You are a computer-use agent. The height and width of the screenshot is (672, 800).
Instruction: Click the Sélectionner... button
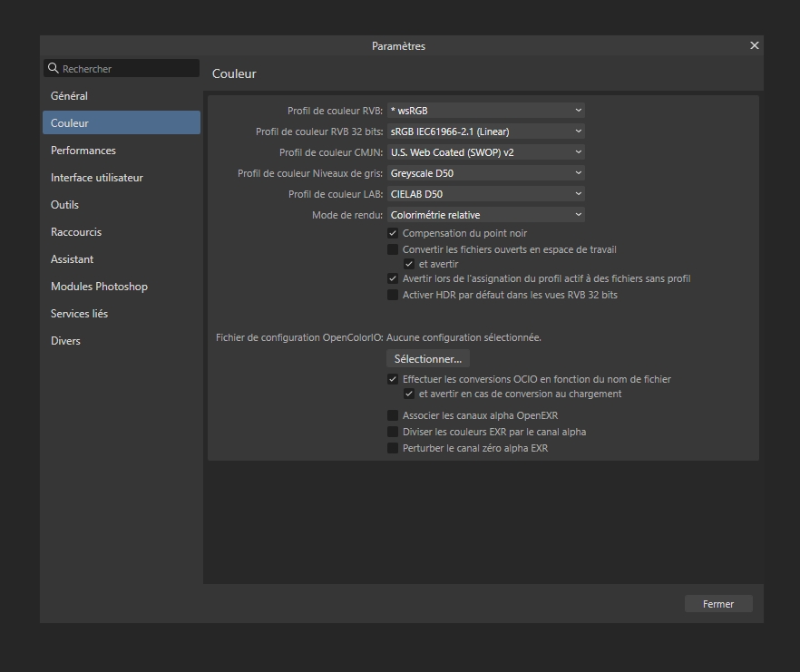428,359
